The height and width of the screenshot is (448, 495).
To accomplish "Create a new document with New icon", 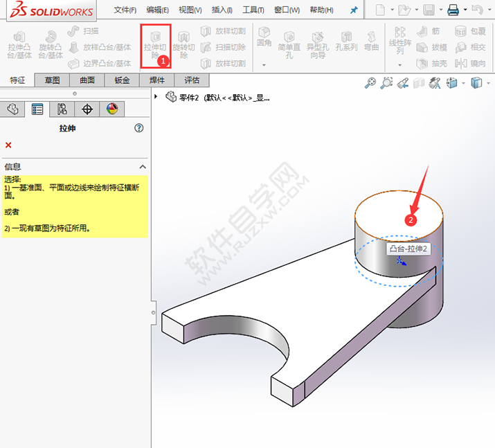I will [380, 10].
